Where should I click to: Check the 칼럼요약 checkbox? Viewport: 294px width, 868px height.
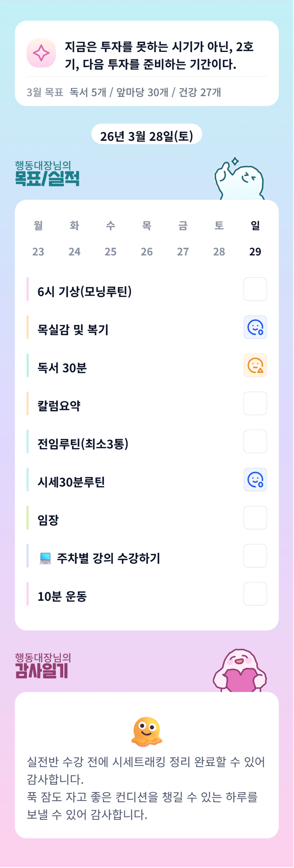point(255,403)
